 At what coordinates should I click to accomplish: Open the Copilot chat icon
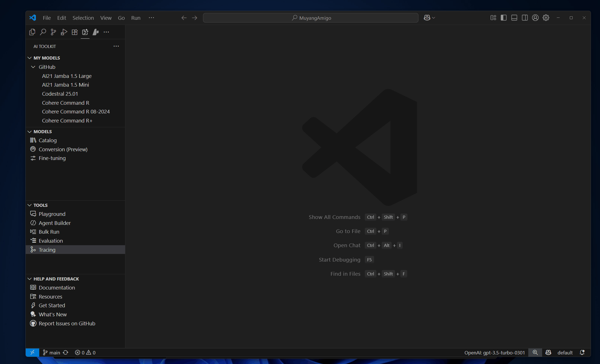click(x=427, y=18)
